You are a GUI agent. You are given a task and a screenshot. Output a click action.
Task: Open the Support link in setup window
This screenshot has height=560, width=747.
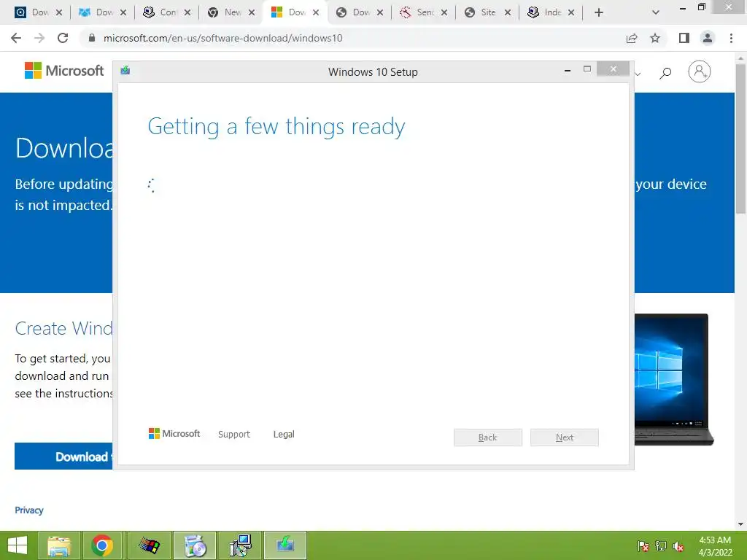[234, 435]
